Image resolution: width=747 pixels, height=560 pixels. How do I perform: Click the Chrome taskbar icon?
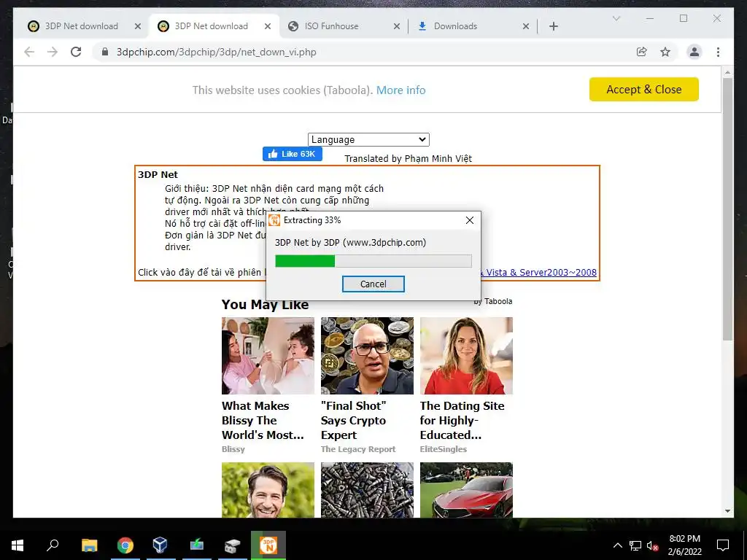(x=125, y=545)
